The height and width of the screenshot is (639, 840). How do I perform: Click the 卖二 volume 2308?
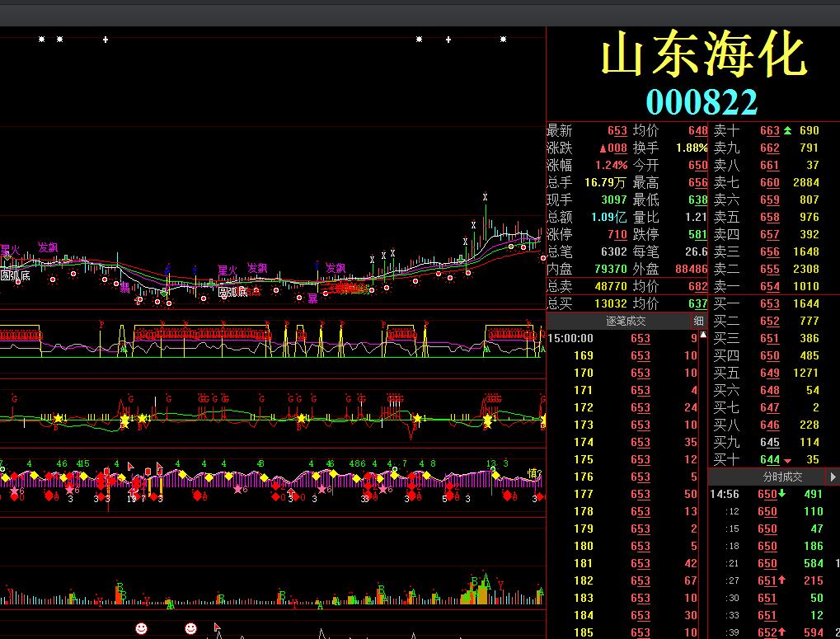806,269
